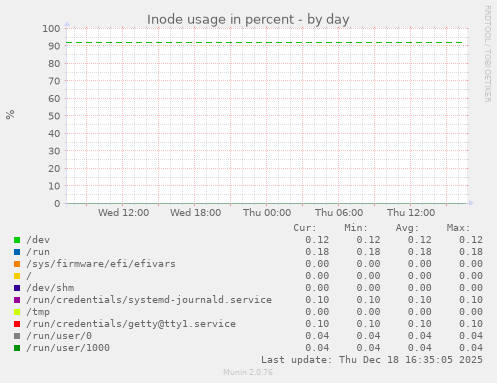Select the /run/user/0 legend label

pos(59,336)
